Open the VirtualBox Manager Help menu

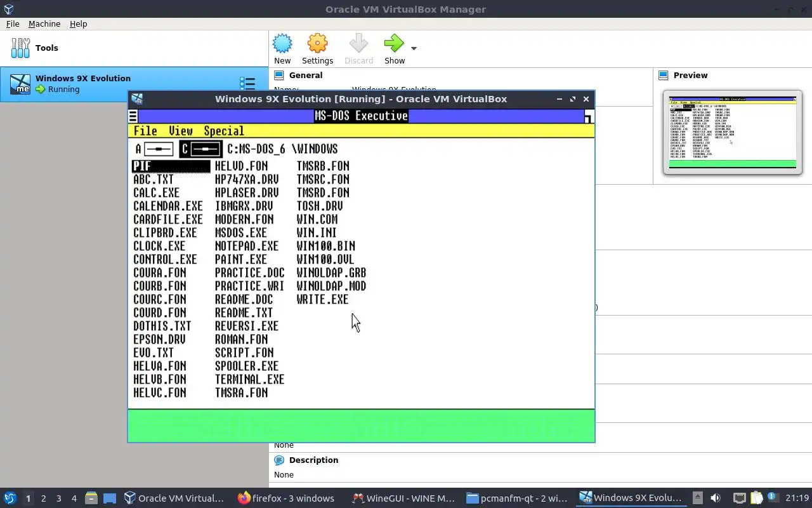tap(79, 23)
